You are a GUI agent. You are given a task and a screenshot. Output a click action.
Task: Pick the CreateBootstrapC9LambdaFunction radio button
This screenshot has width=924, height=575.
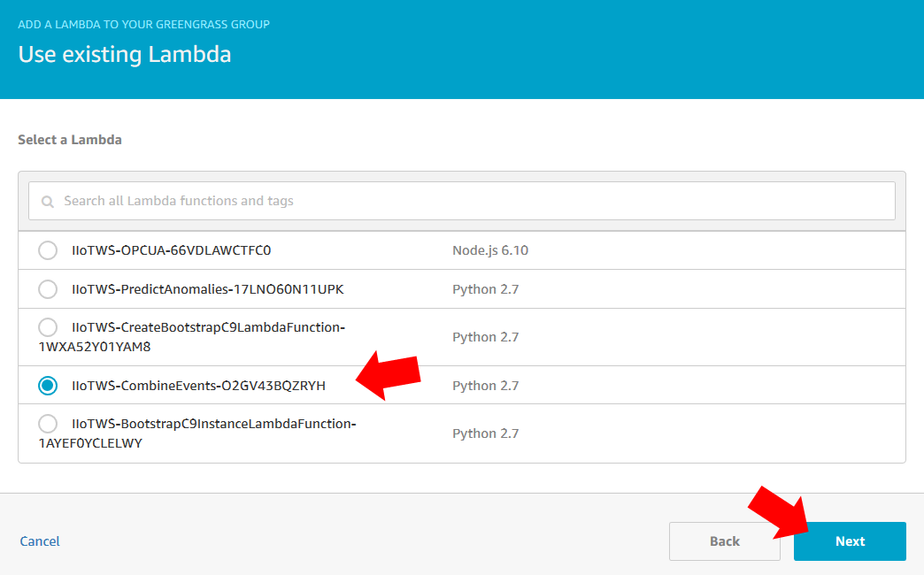[x=48, y=328]
